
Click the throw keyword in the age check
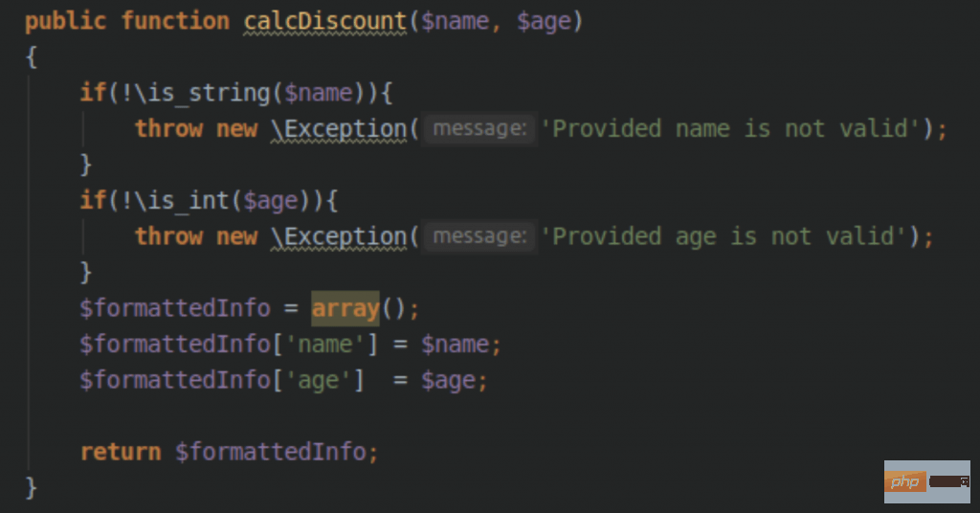tap(168, 236)
